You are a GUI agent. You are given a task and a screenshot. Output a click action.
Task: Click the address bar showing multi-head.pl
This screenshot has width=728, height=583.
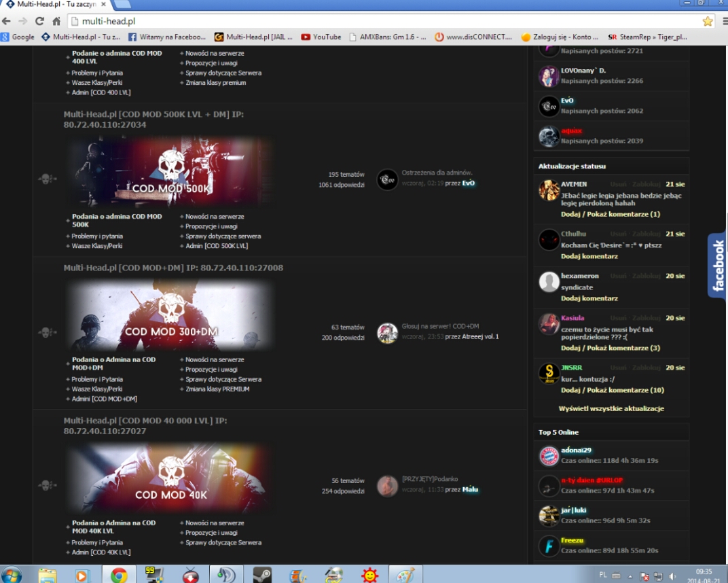pyautogui.click(x=380, y=21)
